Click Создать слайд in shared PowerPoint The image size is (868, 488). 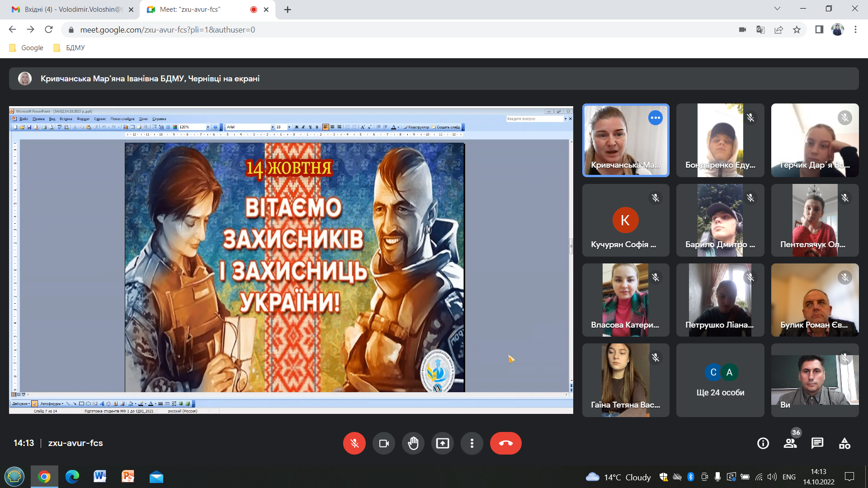tap(446, 127)
